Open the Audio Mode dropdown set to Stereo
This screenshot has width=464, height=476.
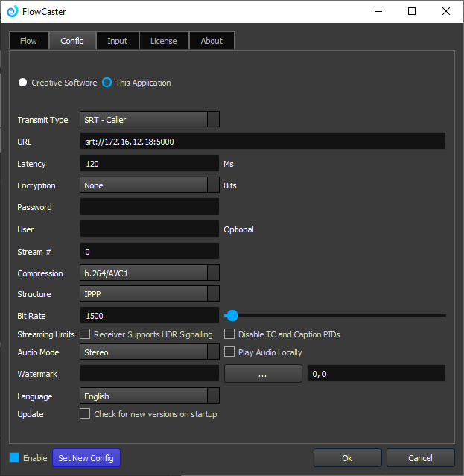[x=150, y=352]
